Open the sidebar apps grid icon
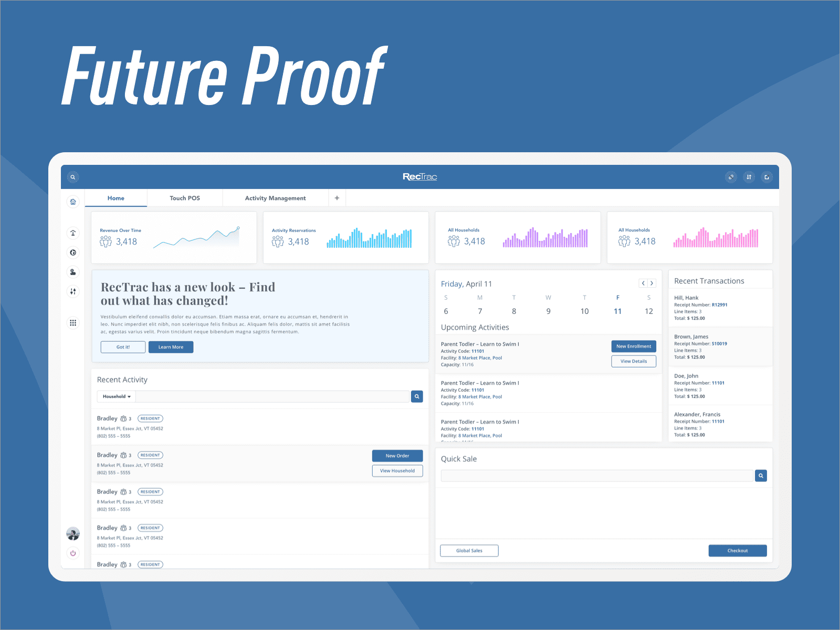 pos(73,323)
